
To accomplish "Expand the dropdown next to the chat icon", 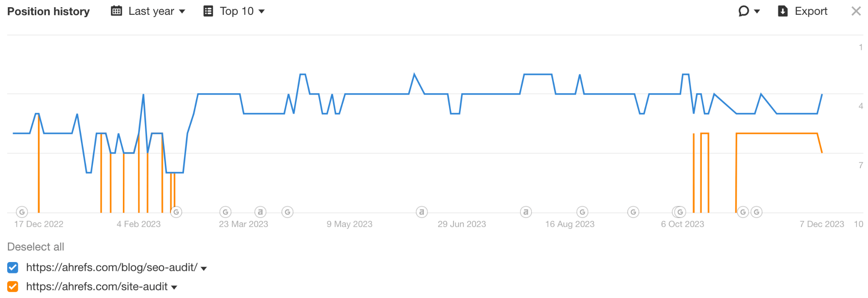I will coord(757,11).
